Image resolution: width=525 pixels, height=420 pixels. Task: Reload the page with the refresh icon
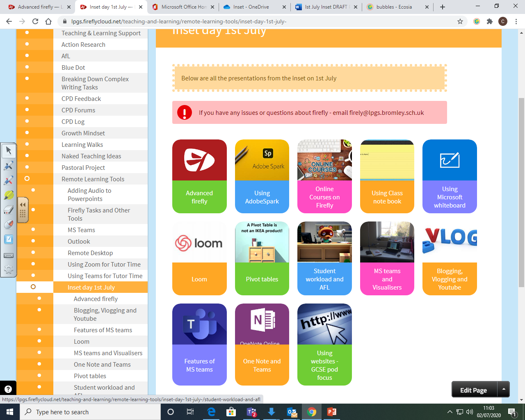(x=35, y=21)
